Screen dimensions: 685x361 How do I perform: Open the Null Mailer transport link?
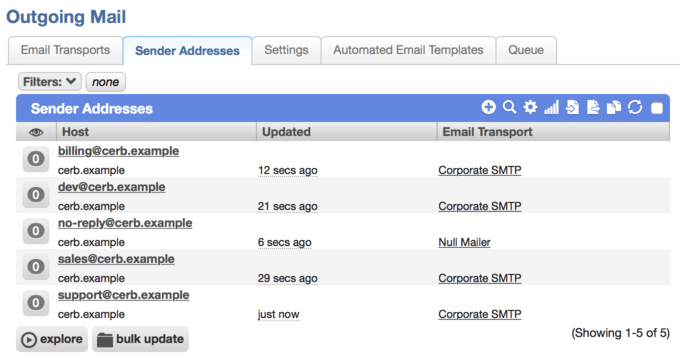[464, 242]
